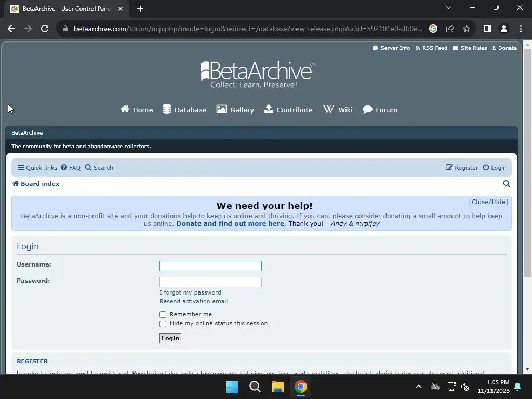Bookmark this page with the star icon
The height and width of the screenshot is (399, 532).
[467, 29]
